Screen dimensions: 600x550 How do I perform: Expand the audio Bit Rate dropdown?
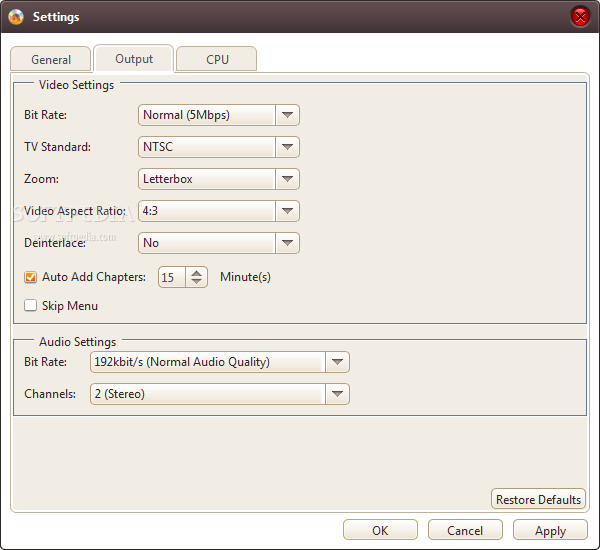tap(220, 362)
